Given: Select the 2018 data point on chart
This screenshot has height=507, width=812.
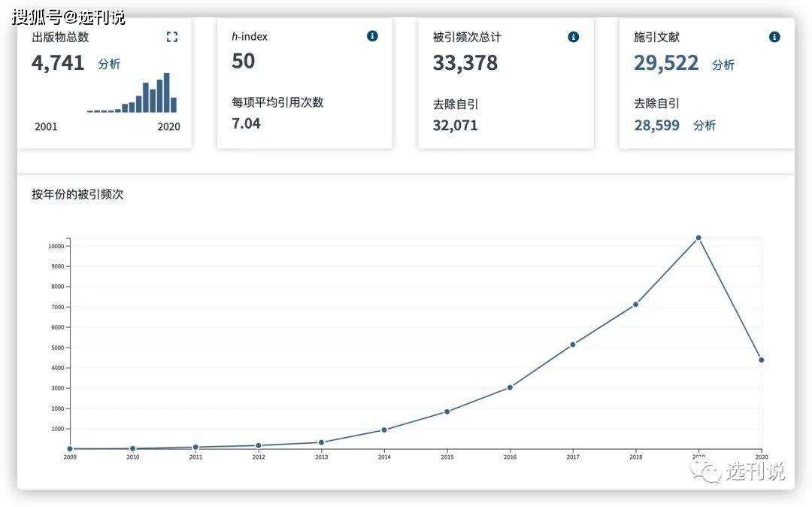Looking at the screenshot, I should [635, 305].
